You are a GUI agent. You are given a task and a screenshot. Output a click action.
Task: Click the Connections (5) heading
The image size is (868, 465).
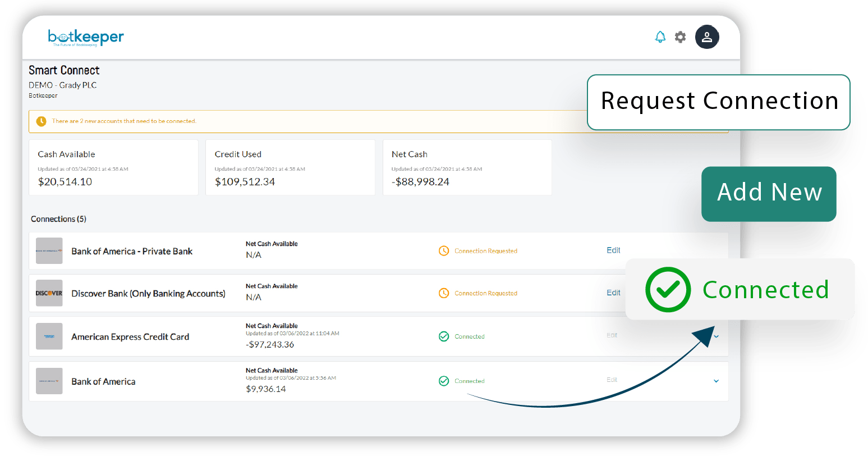(x=58, y=219)
